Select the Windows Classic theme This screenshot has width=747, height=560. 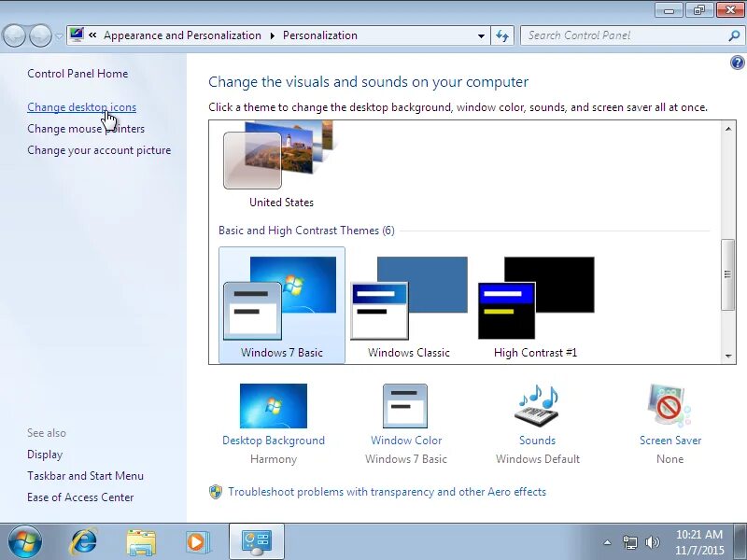click(409, 305)
